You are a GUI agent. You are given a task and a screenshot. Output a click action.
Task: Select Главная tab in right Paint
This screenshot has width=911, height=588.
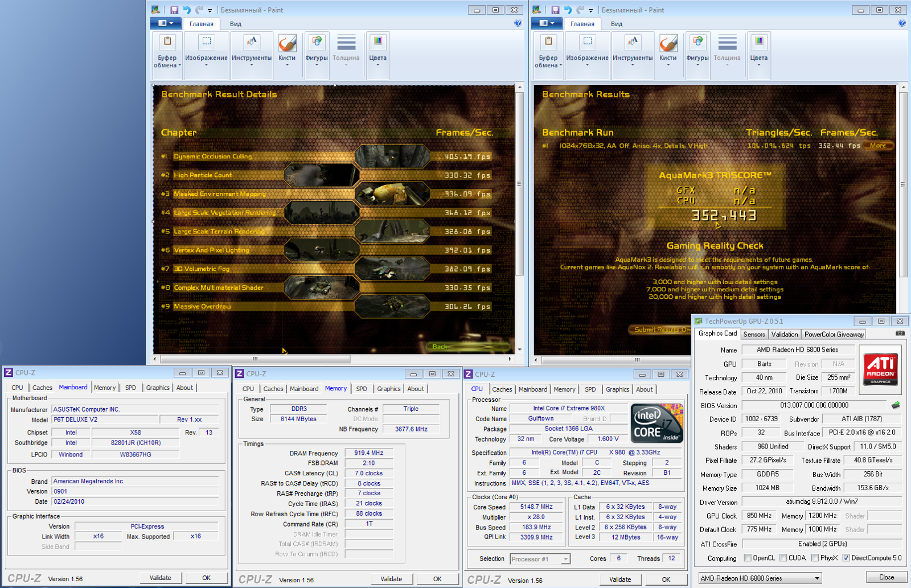(582, 24)
